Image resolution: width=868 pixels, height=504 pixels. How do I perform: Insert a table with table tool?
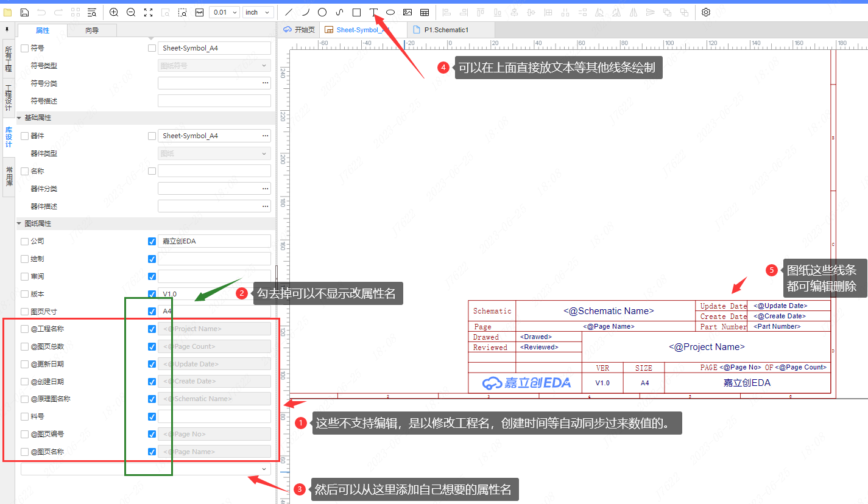(425, 12)
